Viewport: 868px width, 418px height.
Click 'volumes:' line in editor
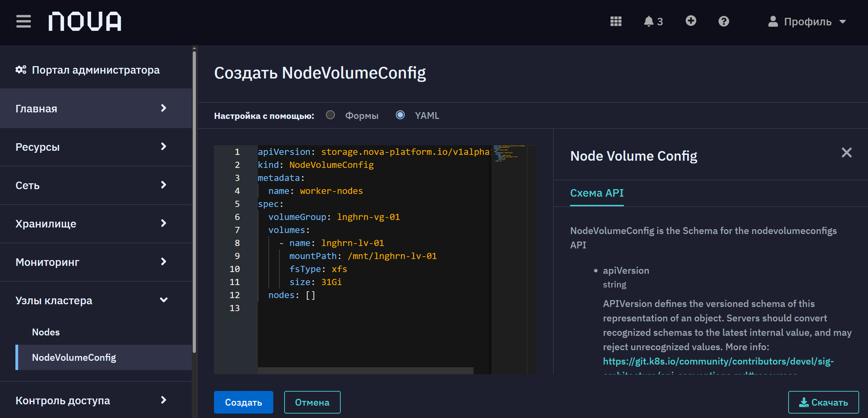click(289, 230)
